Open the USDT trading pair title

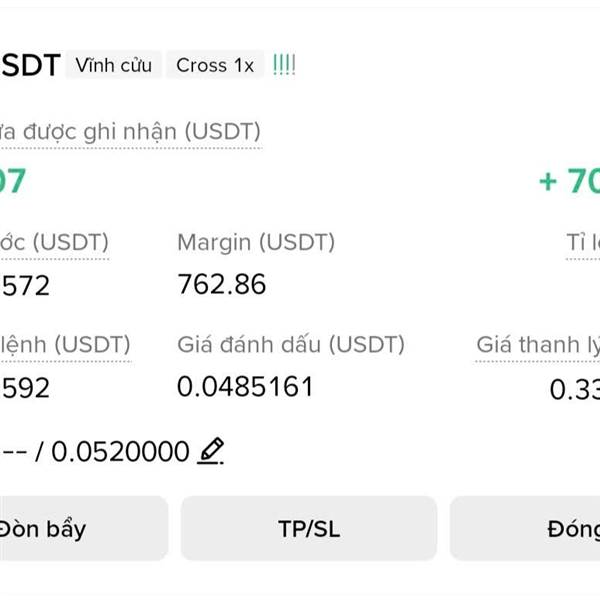pos(30,65)
